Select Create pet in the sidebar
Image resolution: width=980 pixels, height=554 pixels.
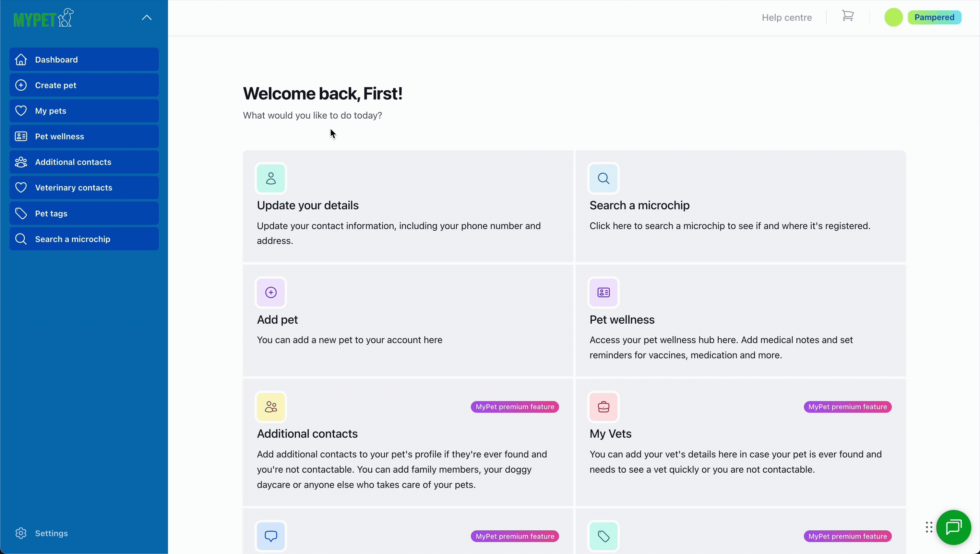[x=84, y=85]
